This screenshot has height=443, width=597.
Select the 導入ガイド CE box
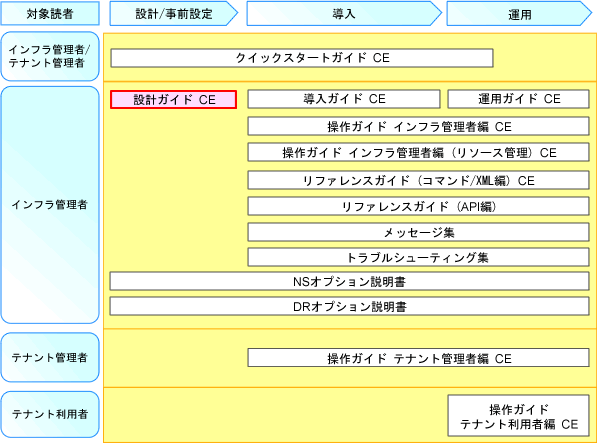344,99
